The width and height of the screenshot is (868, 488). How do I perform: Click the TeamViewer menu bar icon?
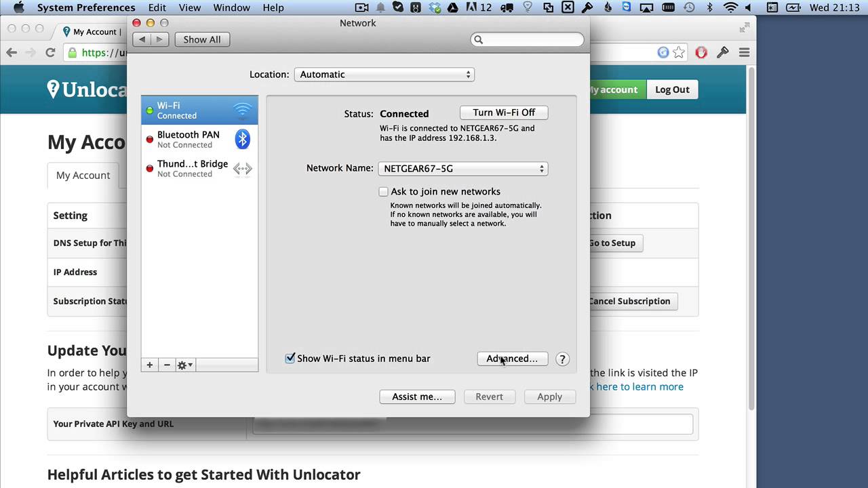627,7
